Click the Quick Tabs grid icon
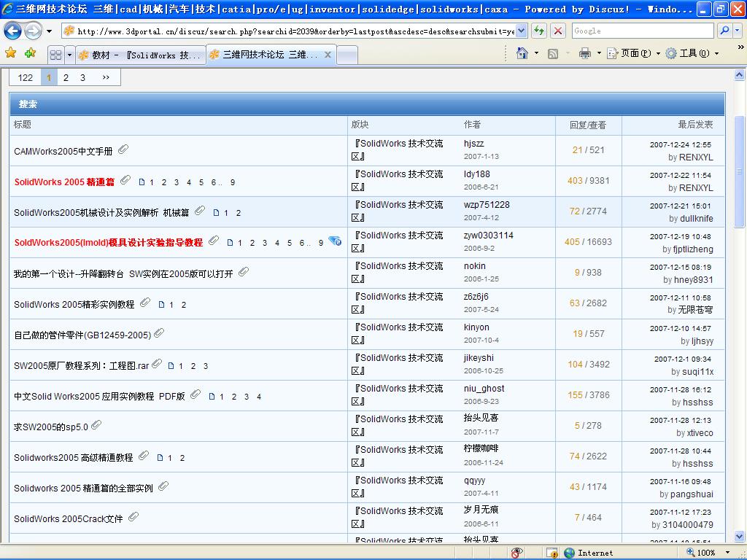This screenshot has width=747, height=560. pos(55,55)
